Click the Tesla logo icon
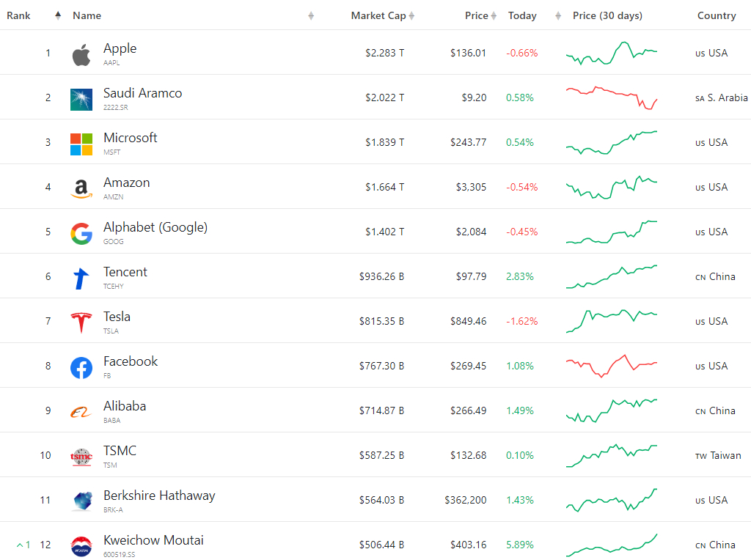 tap(81, 323)
